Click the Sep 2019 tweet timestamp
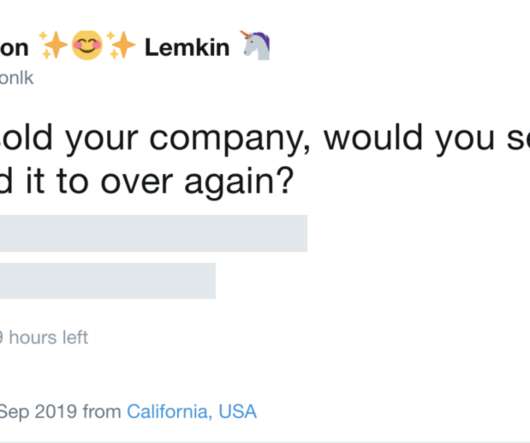 tap(38, 412)
